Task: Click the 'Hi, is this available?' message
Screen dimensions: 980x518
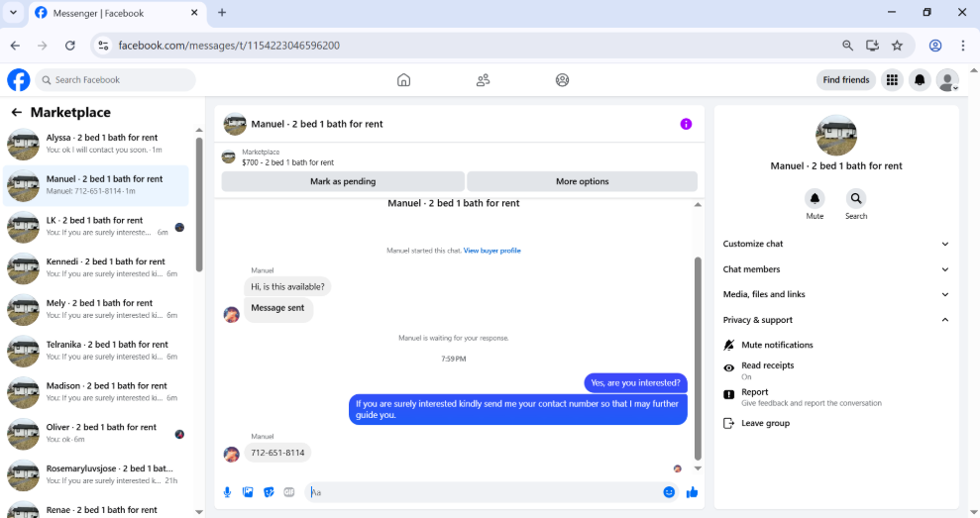Action: (x=287, y=287)
